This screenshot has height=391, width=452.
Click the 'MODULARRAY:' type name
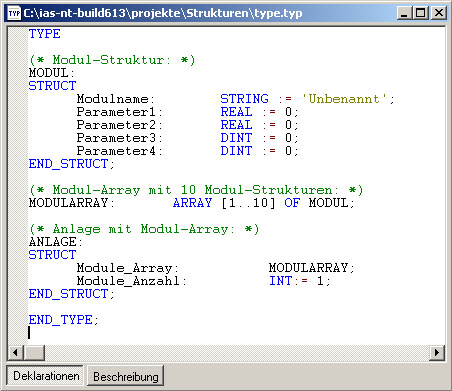[x=72, y=203]
